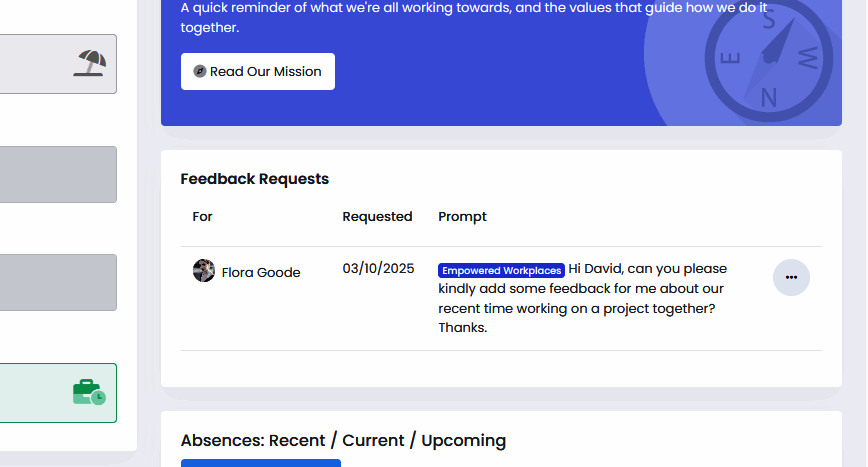
Task: Select the Empowered Workplaces tag
Action: 501,270
